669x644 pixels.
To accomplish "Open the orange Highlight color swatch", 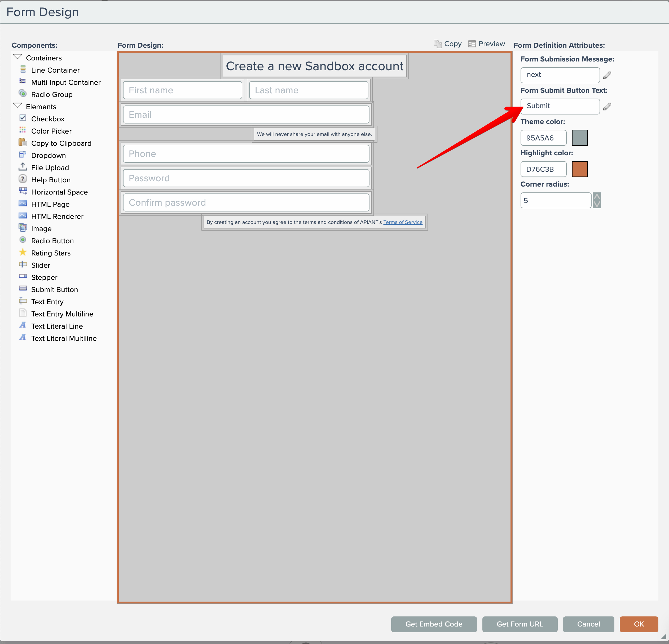I will pos(579,169).
